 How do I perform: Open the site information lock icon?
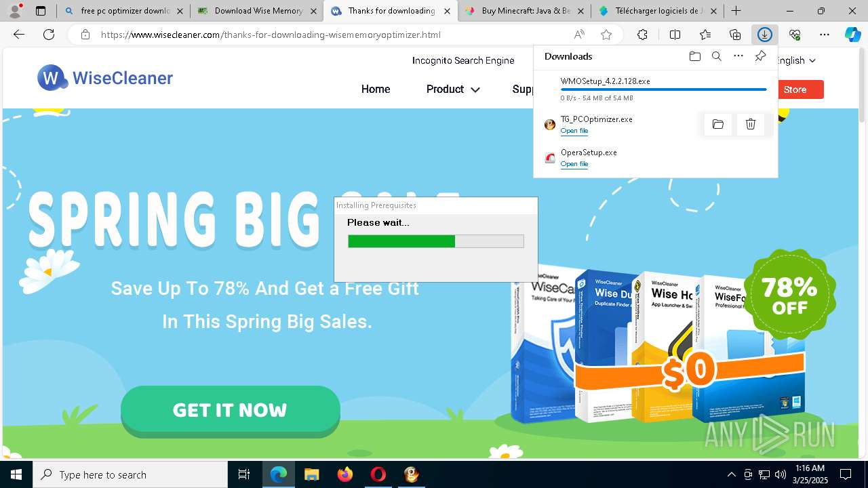click(x=85, y=35)
